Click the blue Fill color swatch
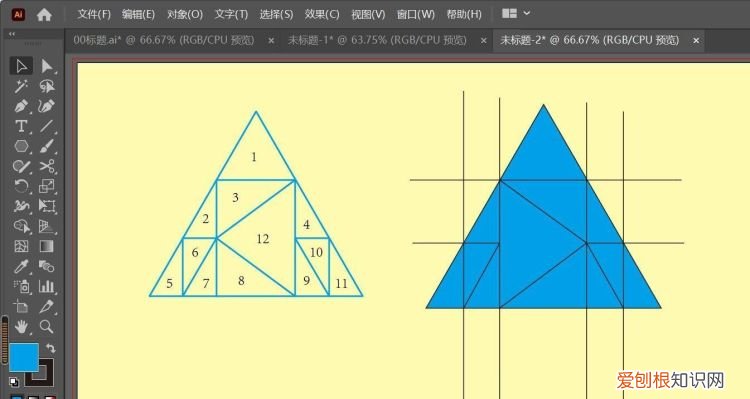750x399 pixels. (x=23, y=357)
